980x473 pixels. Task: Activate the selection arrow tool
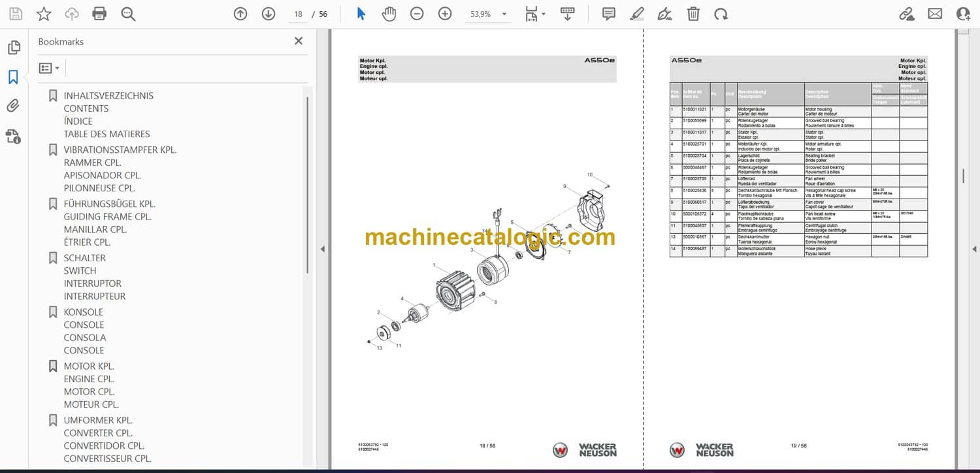click(x=361, y=14)
